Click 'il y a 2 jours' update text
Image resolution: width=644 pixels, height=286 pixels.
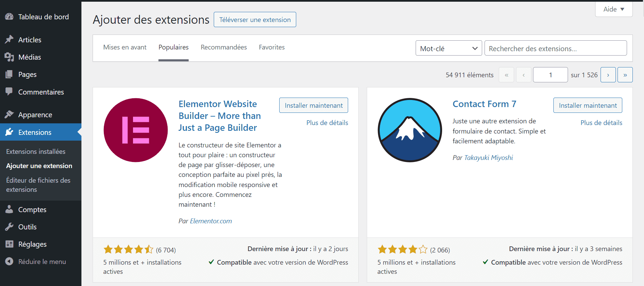coord(330,249)
